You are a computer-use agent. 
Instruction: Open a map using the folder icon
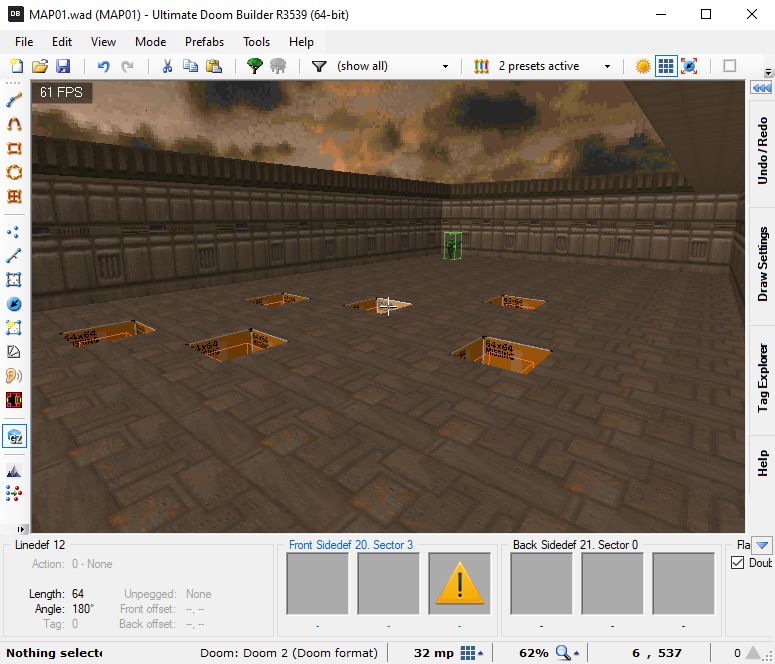(x=40, y=66)
